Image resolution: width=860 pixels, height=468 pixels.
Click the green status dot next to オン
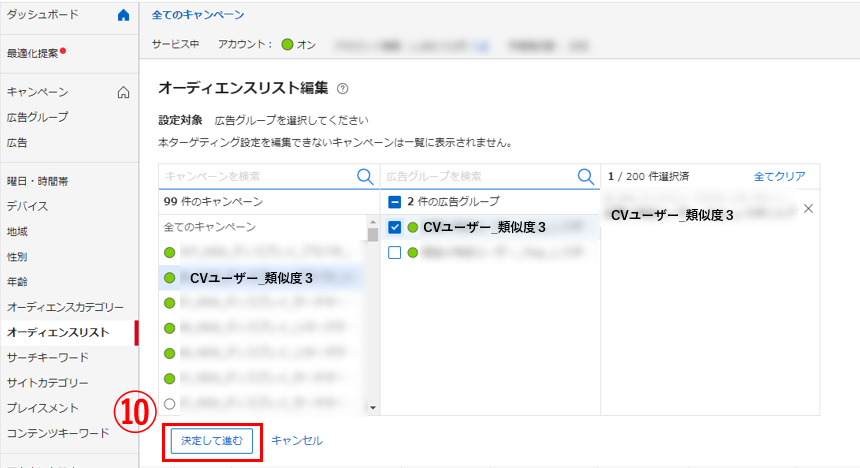tap(287, 45)
